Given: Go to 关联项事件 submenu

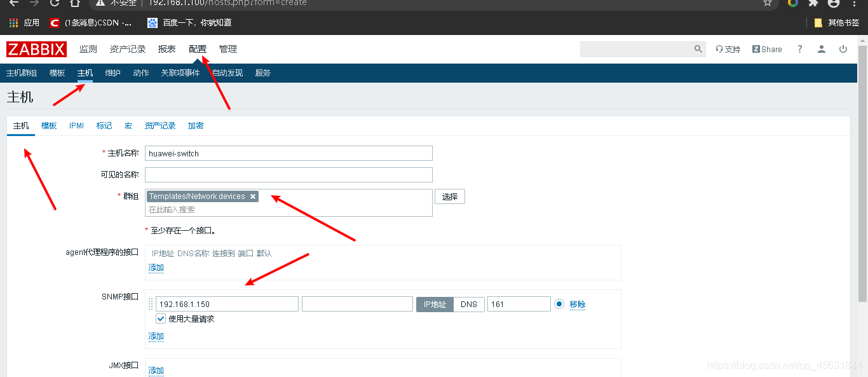Looking at the screenshot, I should click(x=180, y=73).
